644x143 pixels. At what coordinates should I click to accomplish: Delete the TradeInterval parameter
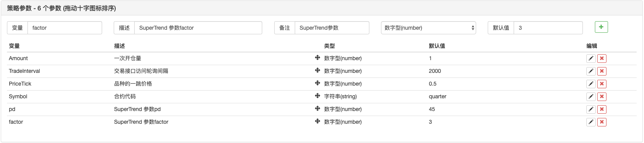point(601,71)
